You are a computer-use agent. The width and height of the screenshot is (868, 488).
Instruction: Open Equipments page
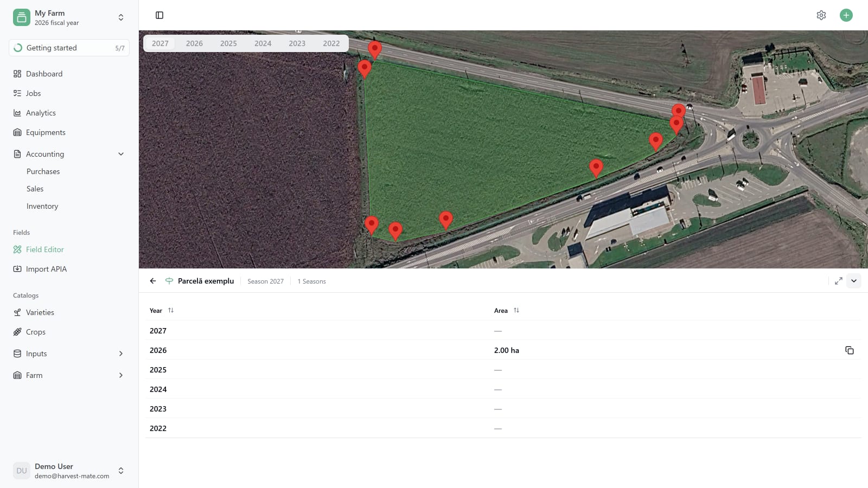point(69,132)
